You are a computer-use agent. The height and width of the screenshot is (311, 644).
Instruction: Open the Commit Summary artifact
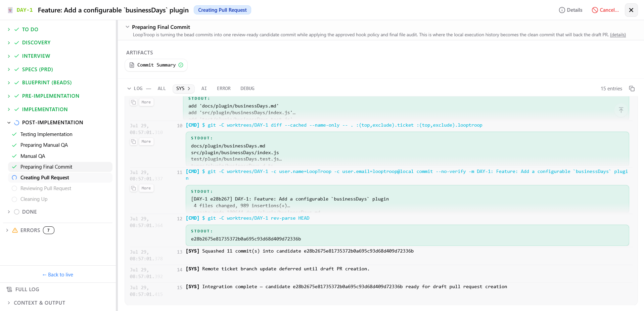[156, 65]
